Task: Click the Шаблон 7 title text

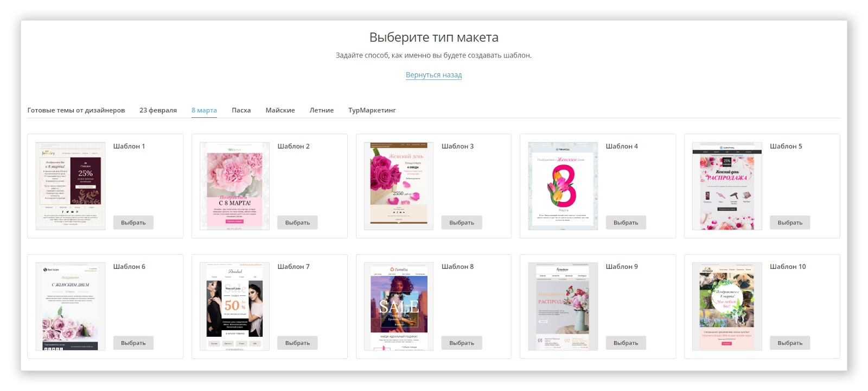Action: 293,267
